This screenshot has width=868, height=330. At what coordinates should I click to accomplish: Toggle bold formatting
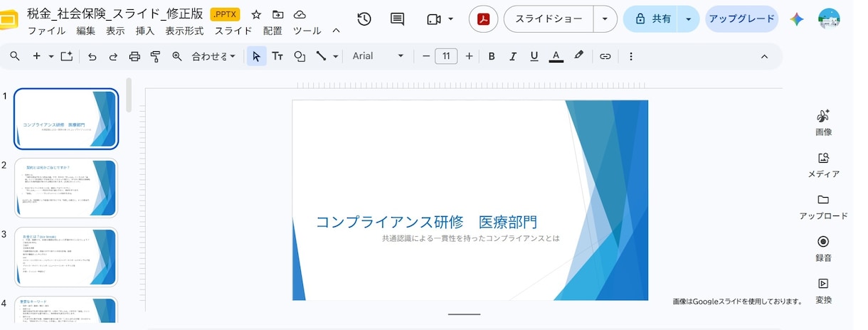click(x=492, y=56)
